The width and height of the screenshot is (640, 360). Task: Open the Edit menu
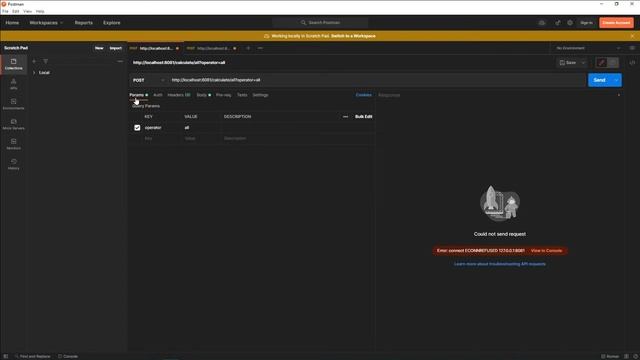16,11
